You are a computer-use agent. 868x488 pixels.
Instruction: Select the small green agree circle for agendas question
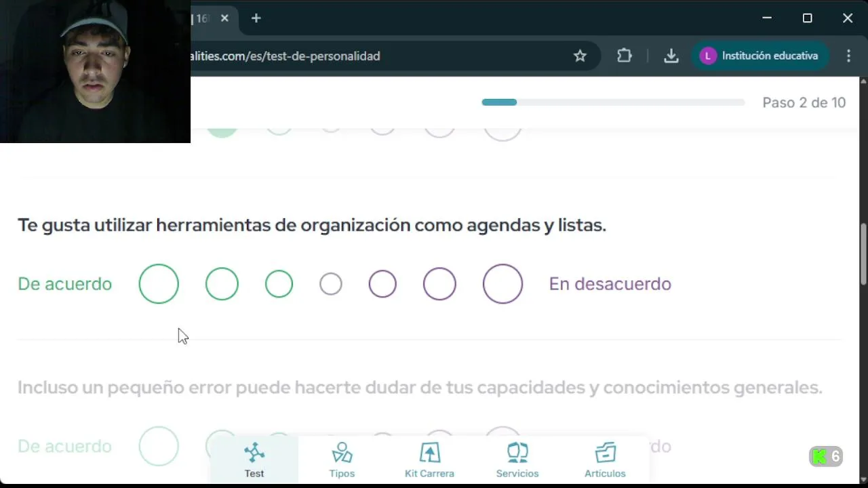[x=279, y=284]
